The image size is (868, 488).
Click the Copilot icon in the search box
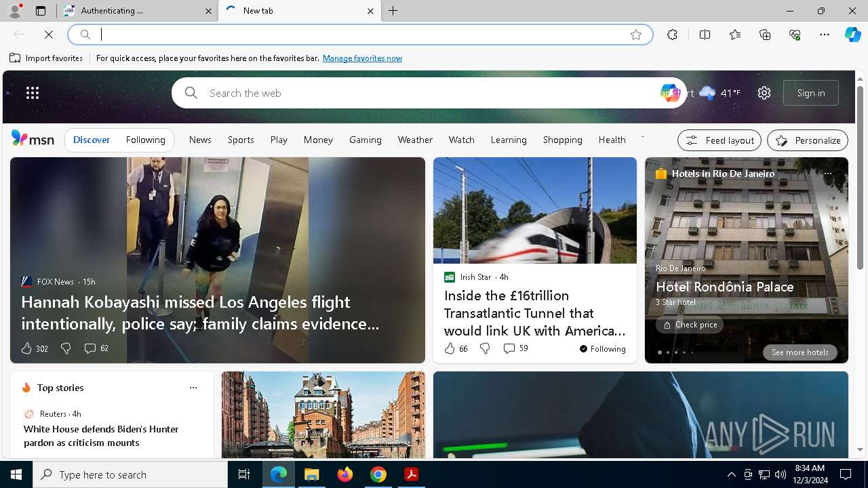[x=669, y=93]
